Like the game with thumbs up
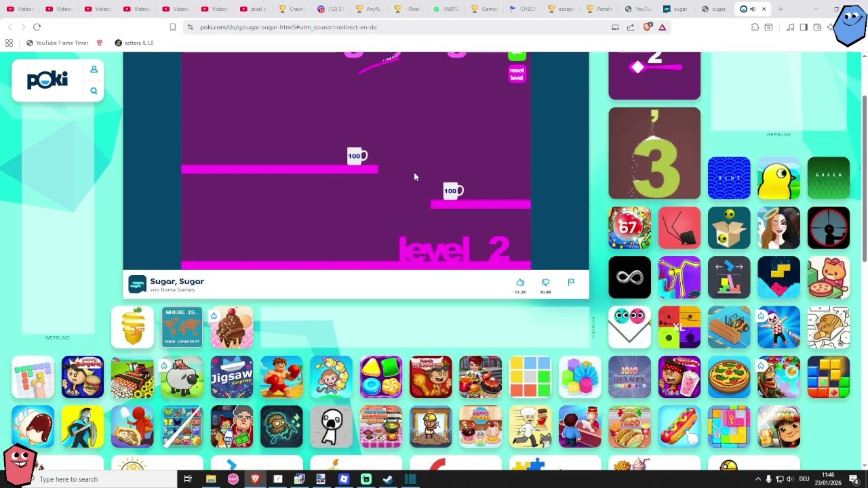The height and width of the screenshot is (488, 868). click(x=520, y=283)
